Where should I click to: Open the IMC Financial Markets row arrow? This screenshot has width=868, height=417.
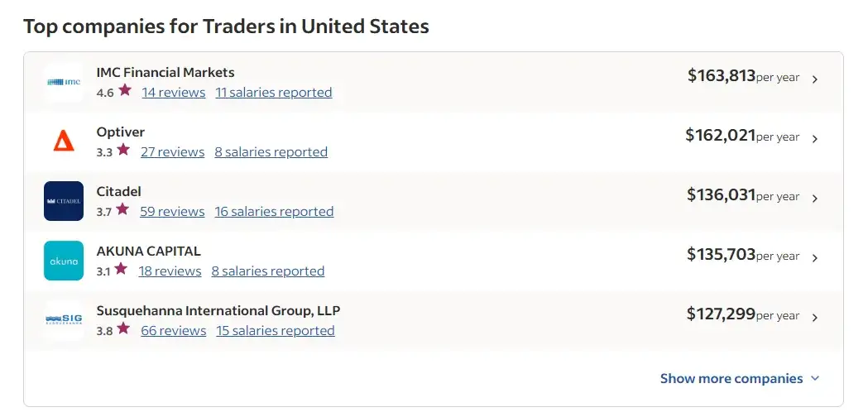coord(815,79)
